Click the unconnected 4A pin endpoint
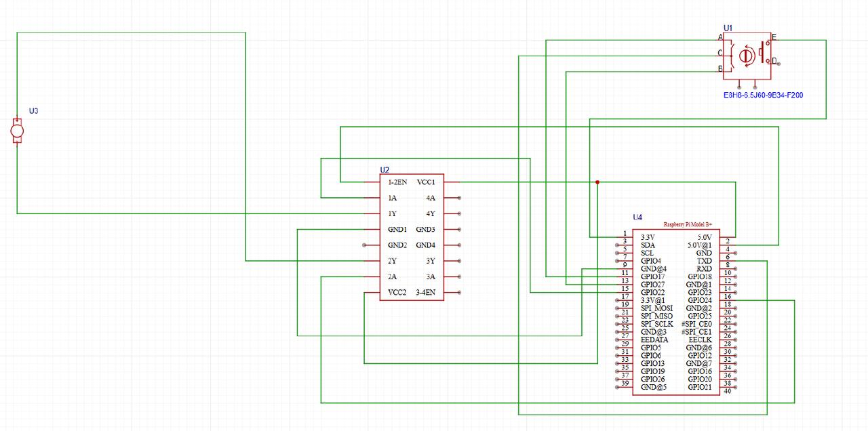The height and width of the screenshot is (431, 868). [460, 198]
